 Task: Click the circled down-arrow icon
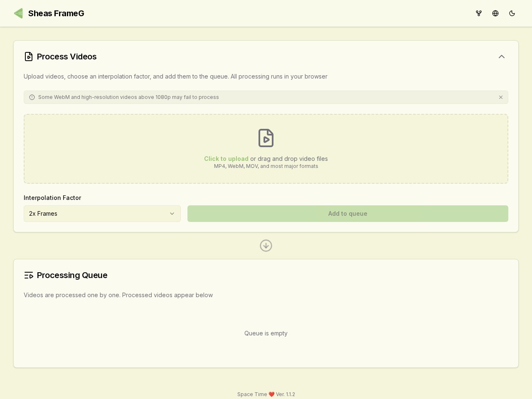point(266,246)
